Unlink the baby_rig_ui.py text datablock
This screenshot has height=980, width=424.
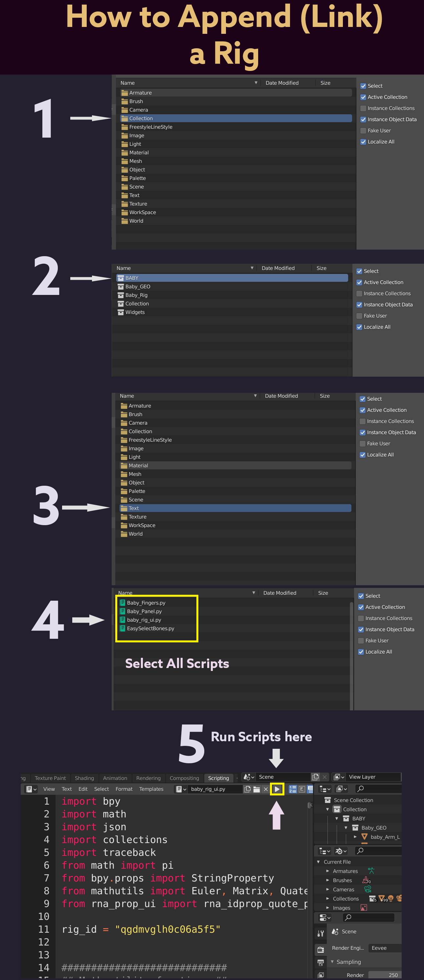(x=266, y=789)
